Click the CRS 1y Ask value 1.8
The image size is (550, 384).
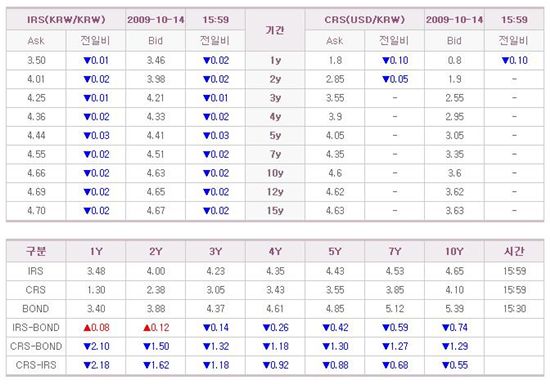[x=335, y=60]
